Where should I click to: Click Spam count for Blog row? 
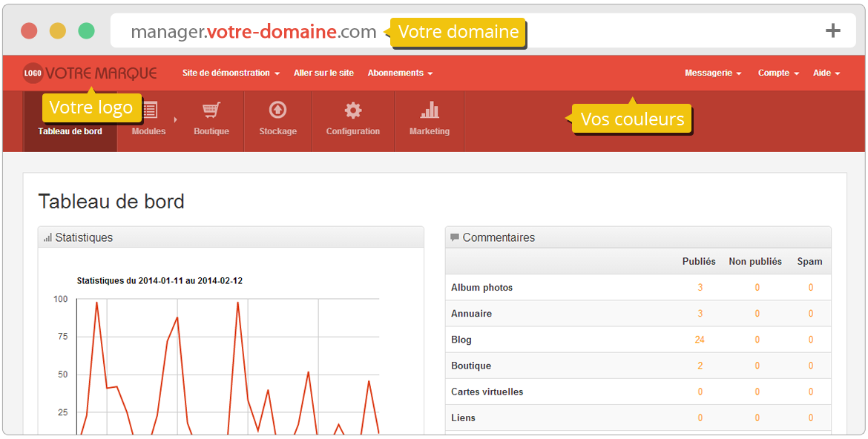click(810, 340)
